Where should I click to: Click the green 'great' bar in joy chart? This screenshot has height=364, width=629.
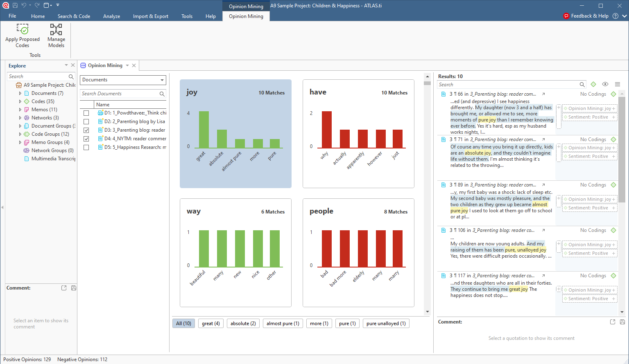pyautogui.click(x=204, y=130)
